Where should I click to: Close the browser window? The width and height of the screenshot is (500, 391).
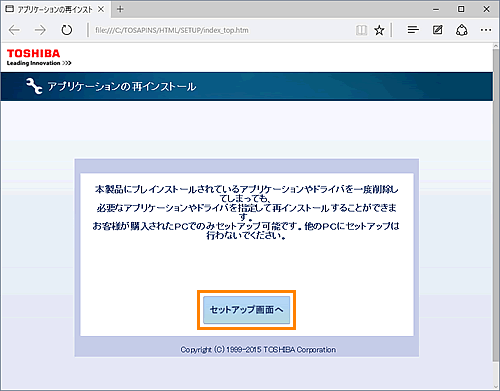[486, 9]
